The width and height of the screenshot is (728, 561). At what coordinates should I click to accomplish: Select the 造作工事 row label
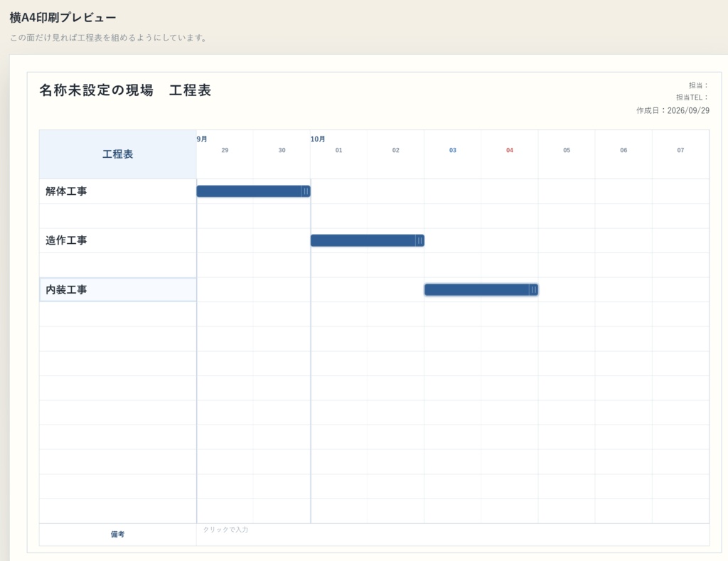pyautogui.click(x=118, y=240)
